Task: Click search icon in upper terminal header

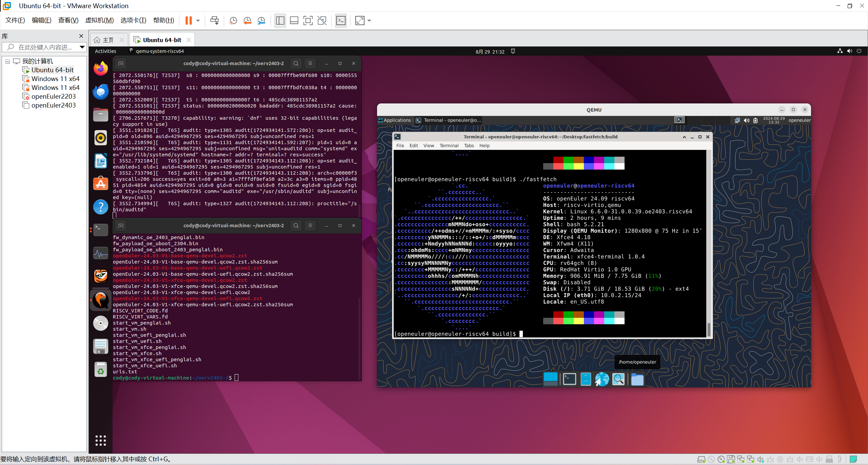Action: pos(296,63)
